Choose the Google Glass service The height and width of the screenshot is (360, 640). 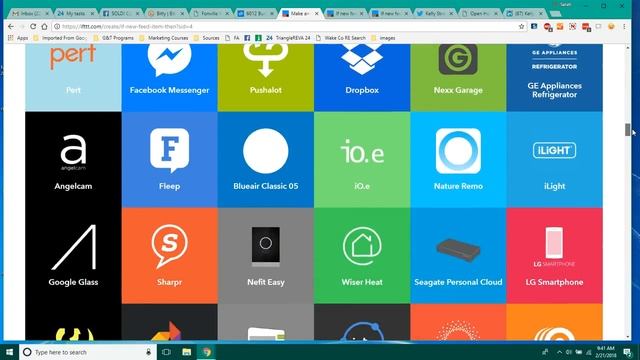[x=73, y=256]
